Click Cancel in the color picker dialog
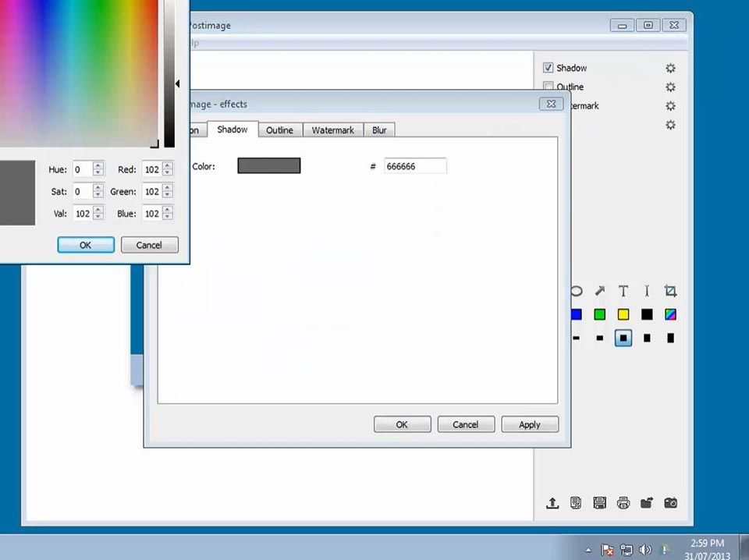The image size is (749, 560). point(150,245)
